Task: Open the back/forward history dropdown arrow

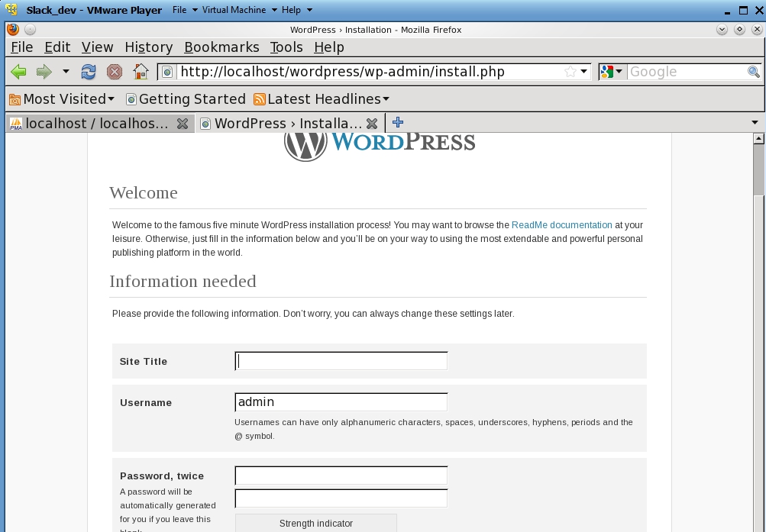Action: click(x=66, y=72)
